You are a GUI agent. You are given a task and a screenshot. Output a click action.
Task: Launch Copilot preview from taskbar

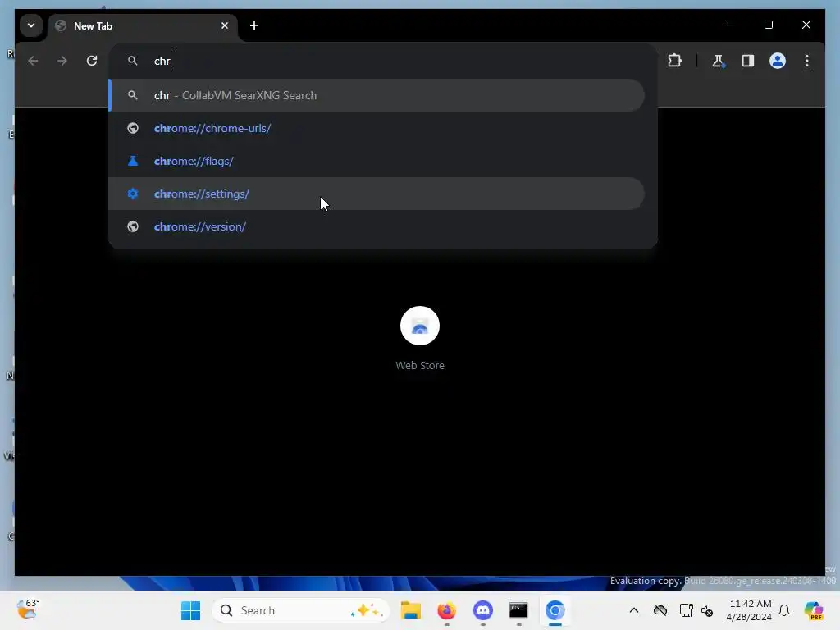pos(814,610)
